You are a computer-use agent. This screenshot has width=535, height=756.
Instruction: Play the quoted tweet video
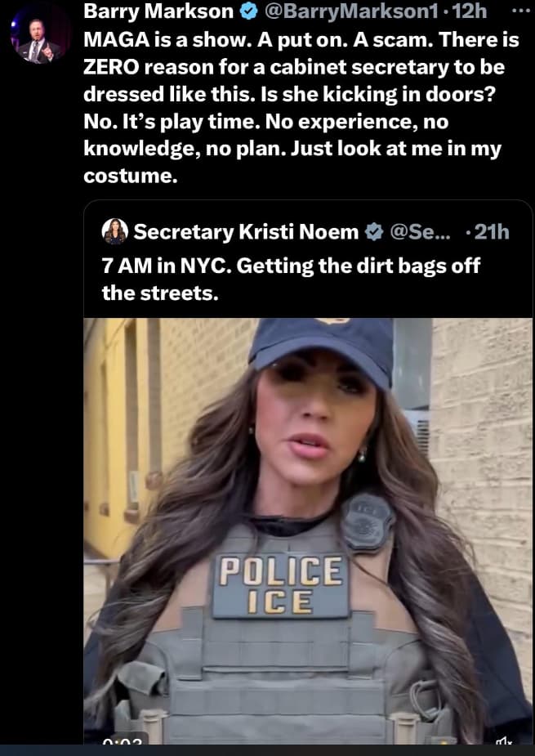coord(309,531)
